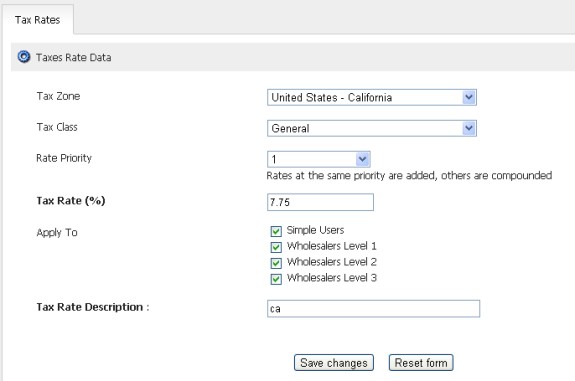
Task: Click the Apply To label
Action: tap(57, 232)
